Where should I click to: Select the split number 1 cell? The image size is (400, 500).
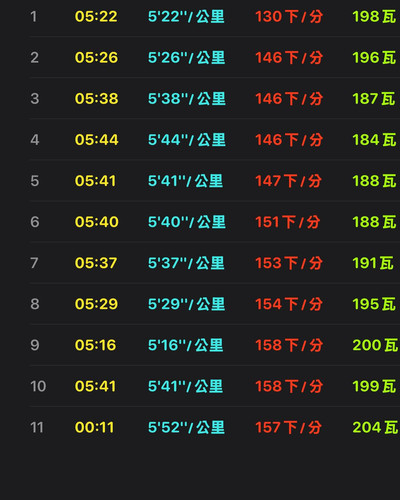34,16
